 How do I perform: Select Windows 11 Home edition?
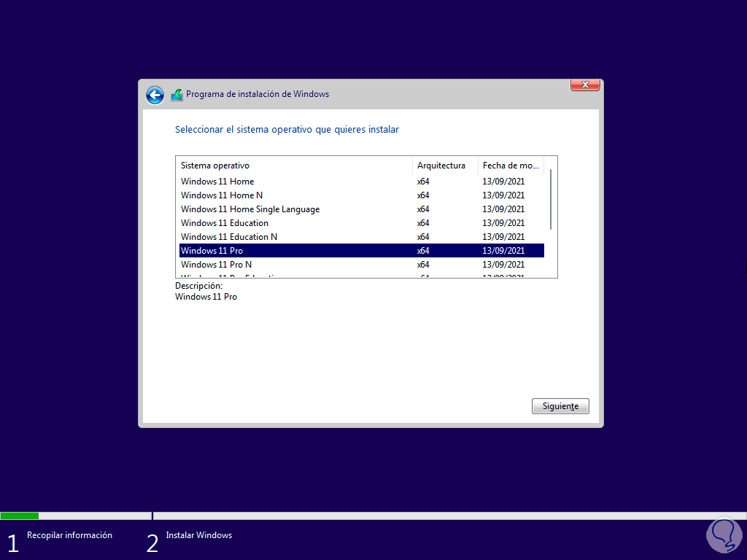[x=362, y=182]
